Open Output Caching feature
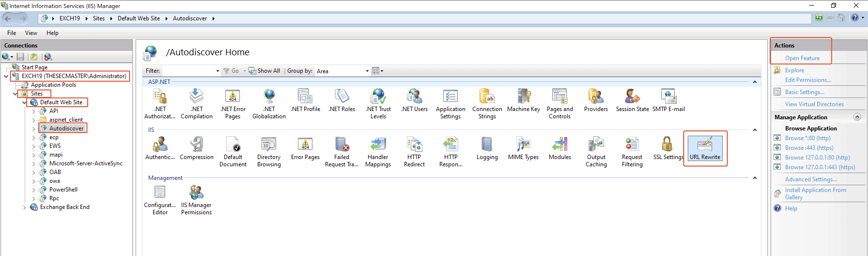868x256 pixels. 596,152
